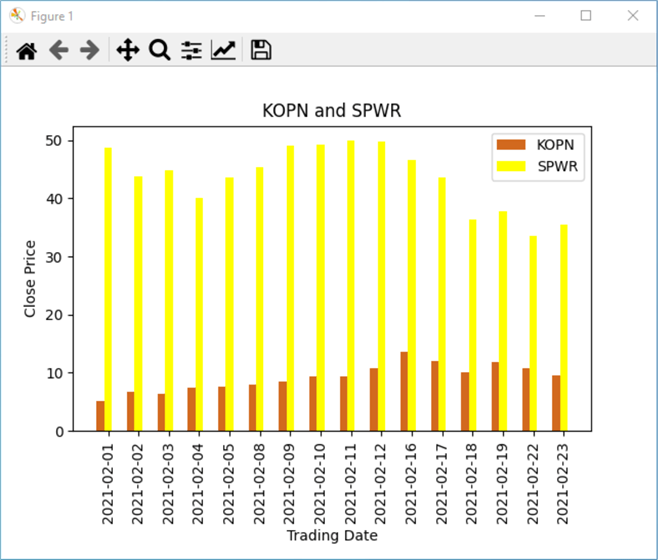Click the matplotlib icon in the title bar
This screenshot has width=658, height=560.
17,16
